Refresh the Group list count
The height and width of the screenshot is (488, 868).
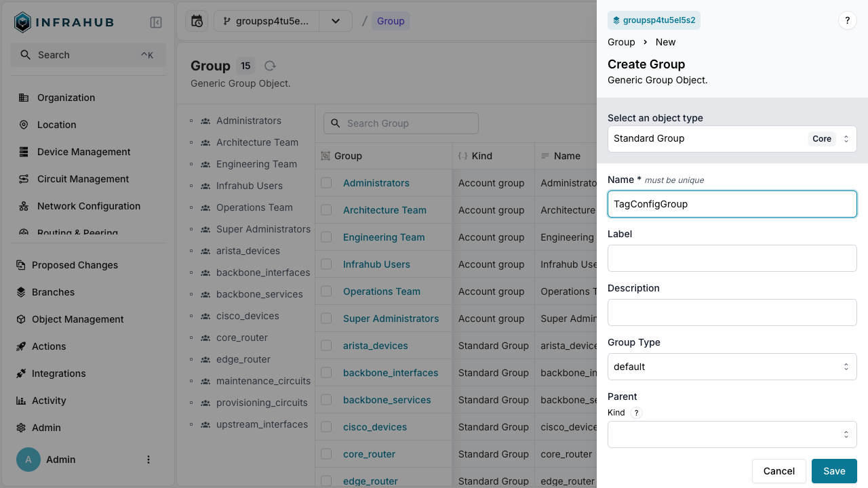point(270,66)
